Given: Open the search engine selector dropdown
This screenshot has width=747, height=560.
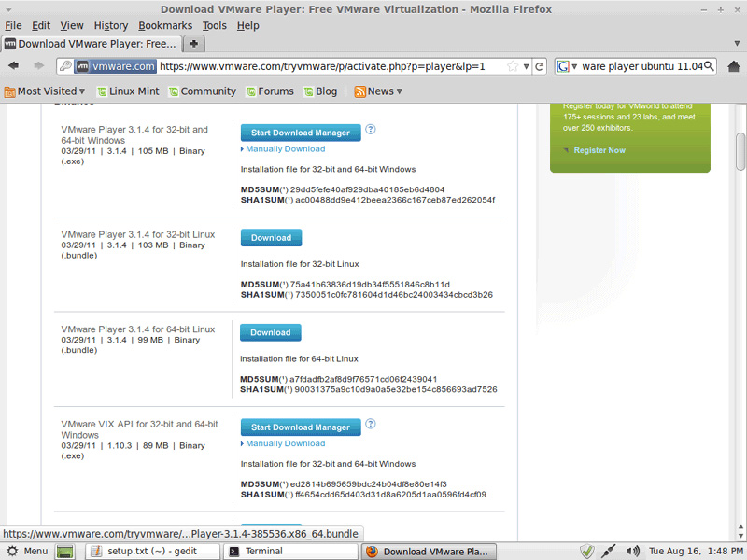Looking at the screenshot, I should [567, 66].
